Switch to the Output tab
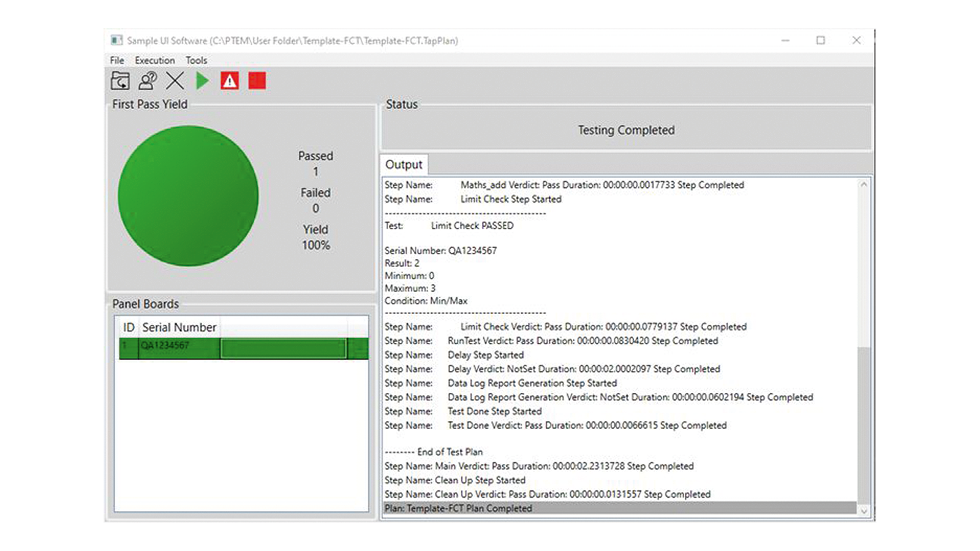980x551 pixels. coord(404,165)
